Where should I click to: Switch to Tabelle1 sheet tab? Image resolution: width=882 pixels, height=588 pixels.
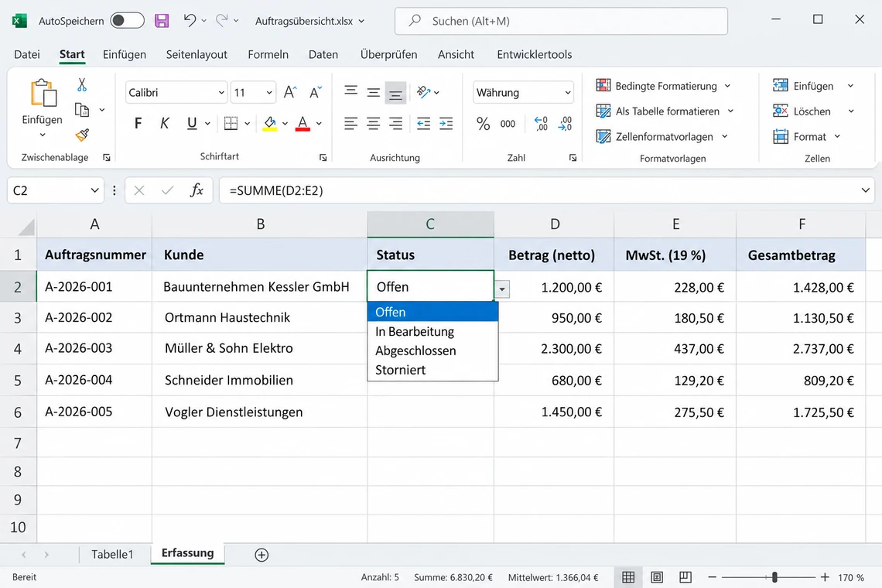tap(112, 554)
